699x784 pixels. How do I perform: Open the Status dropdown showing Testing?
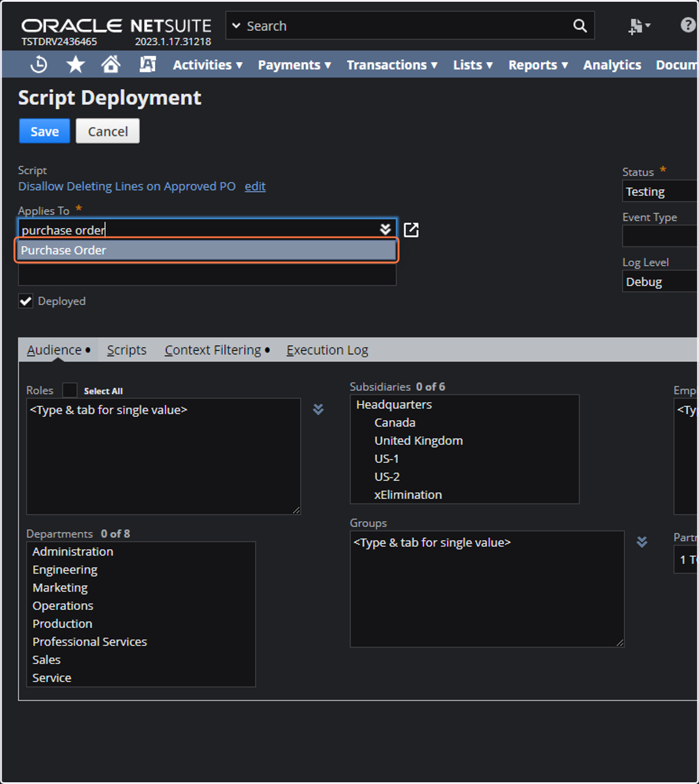660,191
